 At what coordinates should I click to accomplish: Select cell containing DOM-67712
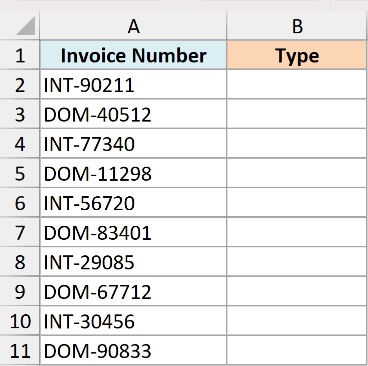pyautogui.click(x=133, y=291)
